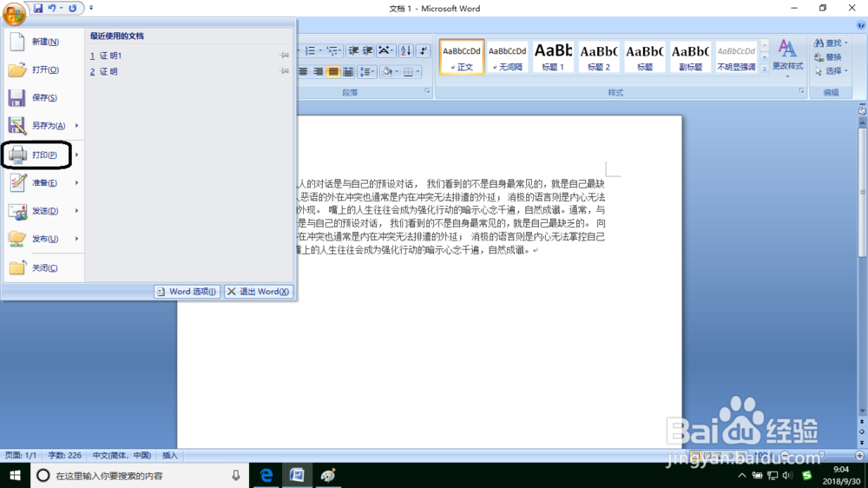868x488 pixels.
Task: Click the align right icon
Action: (319, 71)
